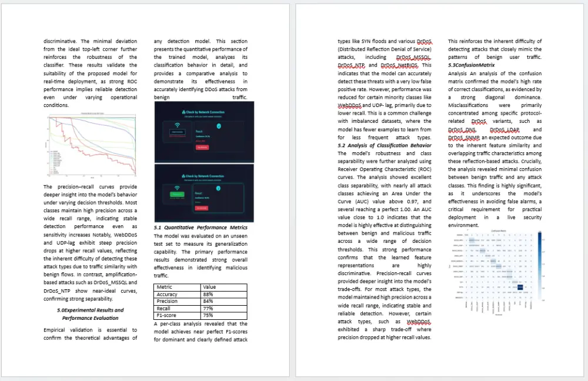Select the network icon in the second screenshot header

[183, 175]
